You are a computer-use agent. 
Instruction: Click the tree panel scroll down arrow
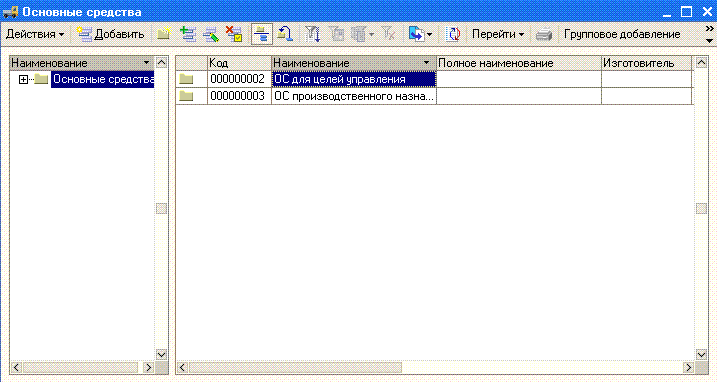(x=161, y=355)
